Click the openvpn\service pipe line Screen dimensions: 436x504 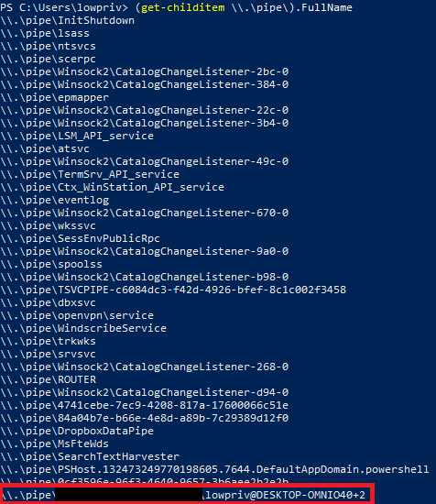77,315
